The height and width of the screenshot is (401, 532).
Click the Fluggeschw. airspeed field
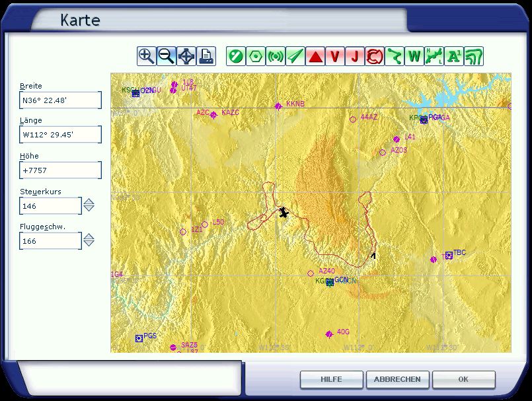point(50,241)
